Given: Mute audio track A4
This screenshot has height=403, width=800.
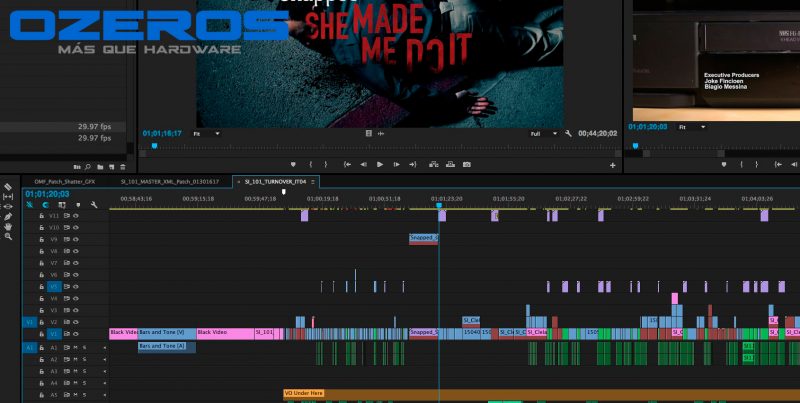Looking at the screenshot, I should tap(76, 383).
